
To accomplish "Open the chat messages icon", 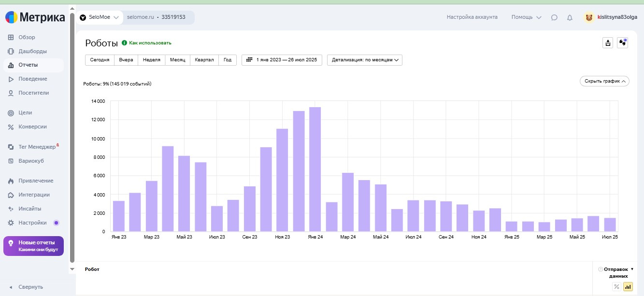I will coord(554,17).
